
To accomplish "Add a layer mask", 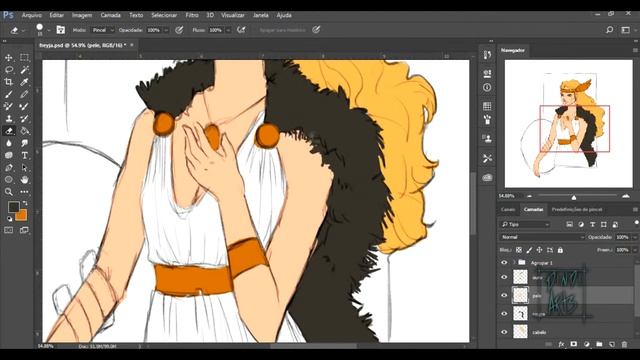I will [x=573, y=344].
